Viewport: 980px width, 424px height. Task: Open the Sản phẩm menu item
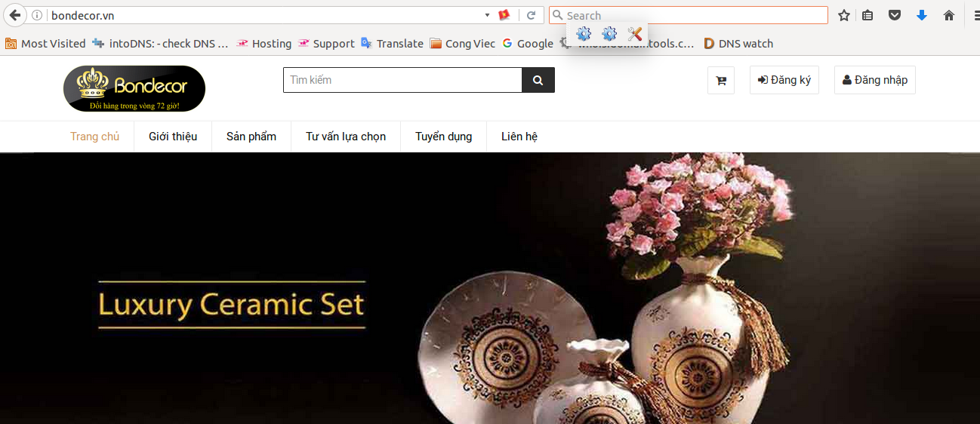[x=251, y=137]
